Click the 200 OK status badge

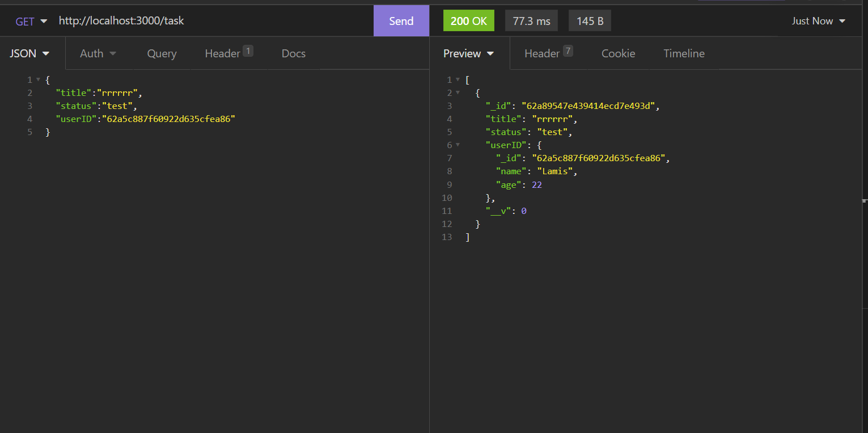468,21
